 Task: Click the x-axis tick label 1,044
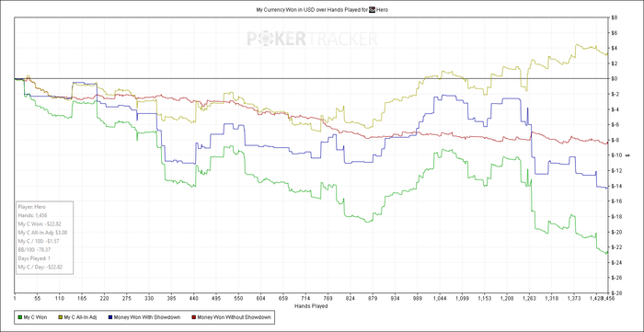(440, 299)
